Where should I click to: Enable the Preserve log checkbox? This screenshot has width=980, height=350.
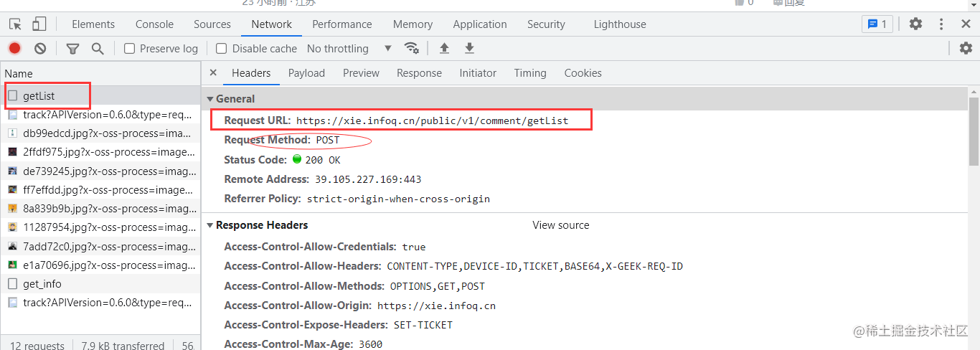tap(130, 49)
